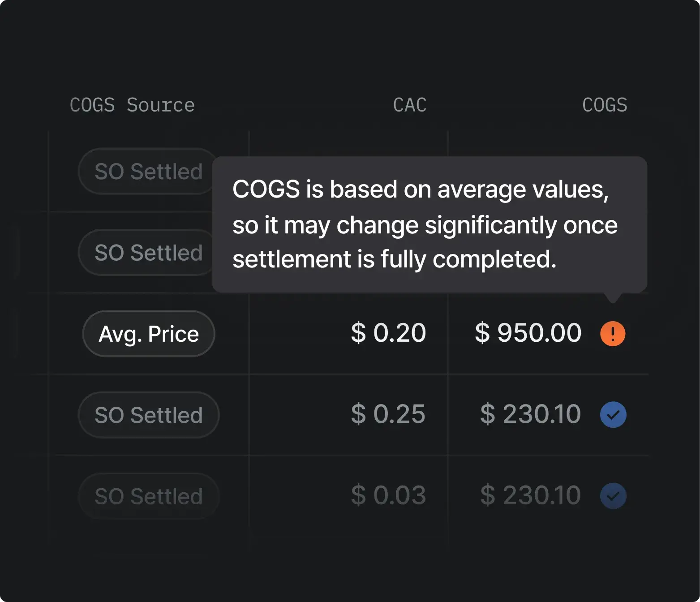Select the Avg. Price badge
The image size is (700, 602).
tap(149, 334)
